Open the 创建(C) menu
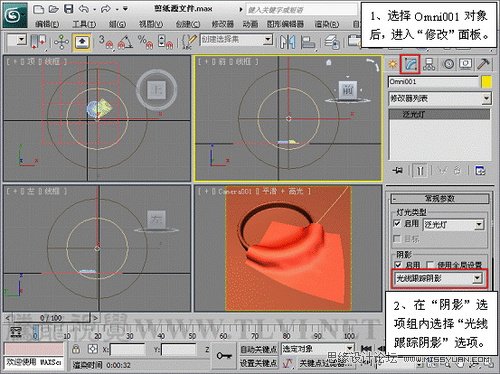The height and width of the screenshot is (374, 500). (x=188, y=24)
